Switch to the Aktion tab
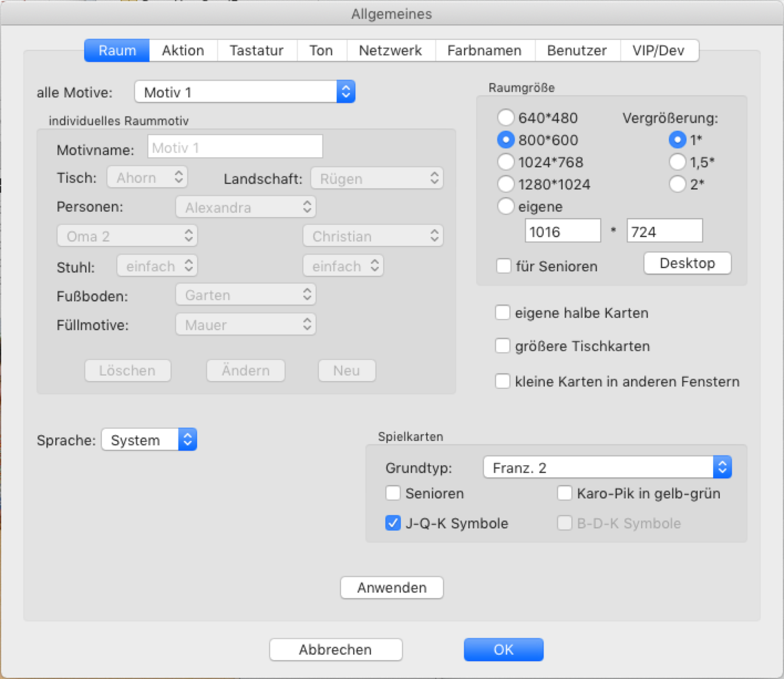Screen dimensions: 784x679 click(x=183, y=51)
